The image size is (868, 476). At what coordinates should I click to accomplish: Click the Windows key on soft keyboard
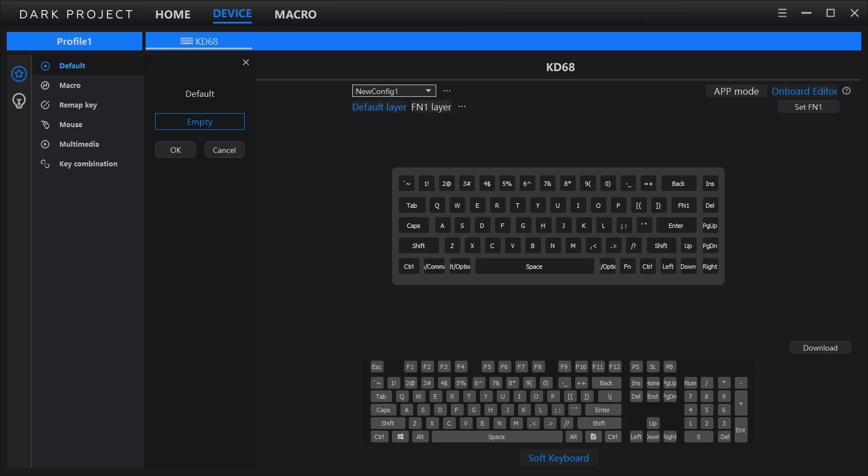[400, 437]
